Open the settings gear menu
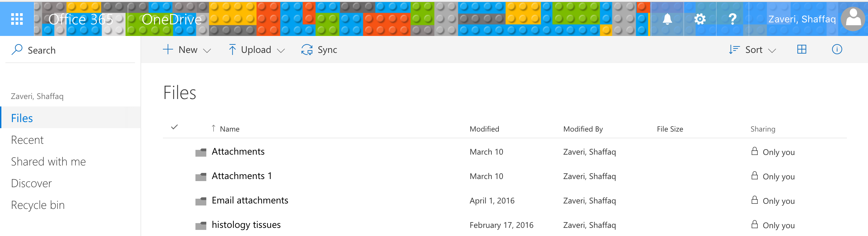This screenshot has height=236, width=868. [700, 19]
